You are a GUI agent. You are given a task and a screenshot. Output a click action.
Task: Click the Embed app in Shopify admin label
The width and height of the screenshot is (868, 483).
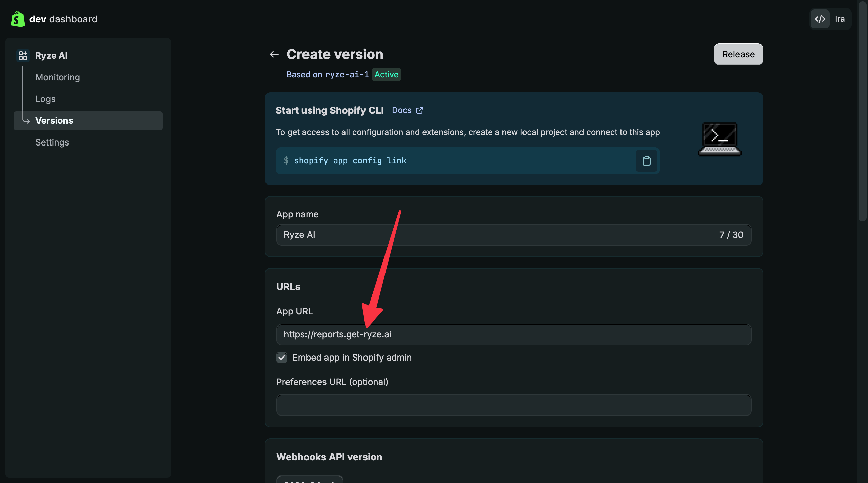tap(352, 358)
